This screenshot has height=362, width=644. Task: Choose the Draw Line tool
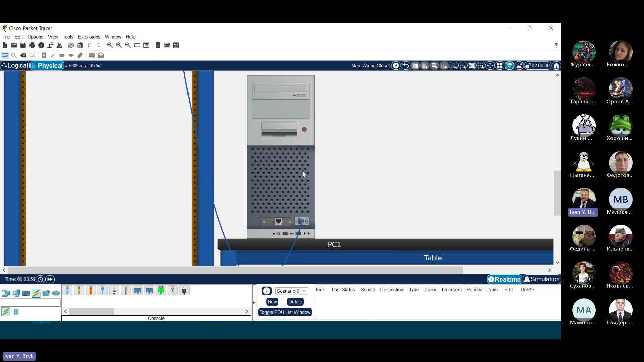pos(53,55)
